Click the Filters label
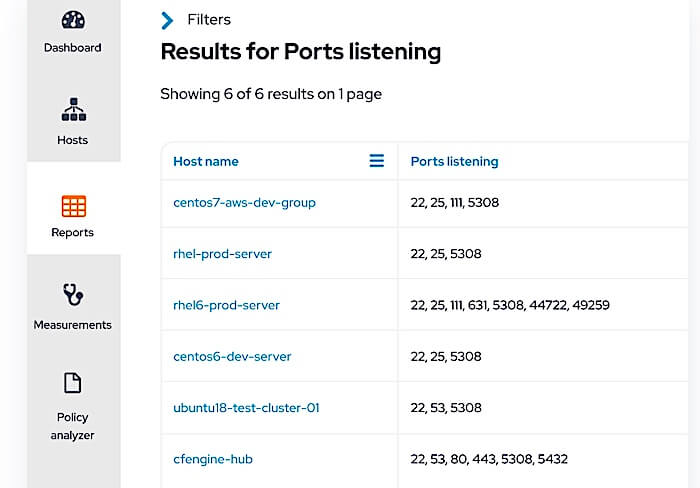Screen dimensions: 700x488 (209, 20)
